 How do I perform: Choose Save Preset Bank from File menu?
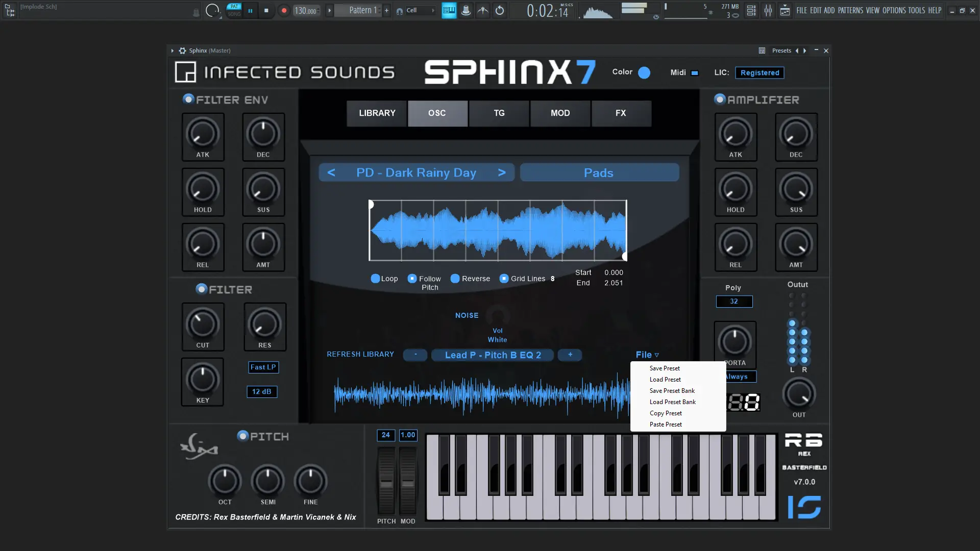pos(672,391)
